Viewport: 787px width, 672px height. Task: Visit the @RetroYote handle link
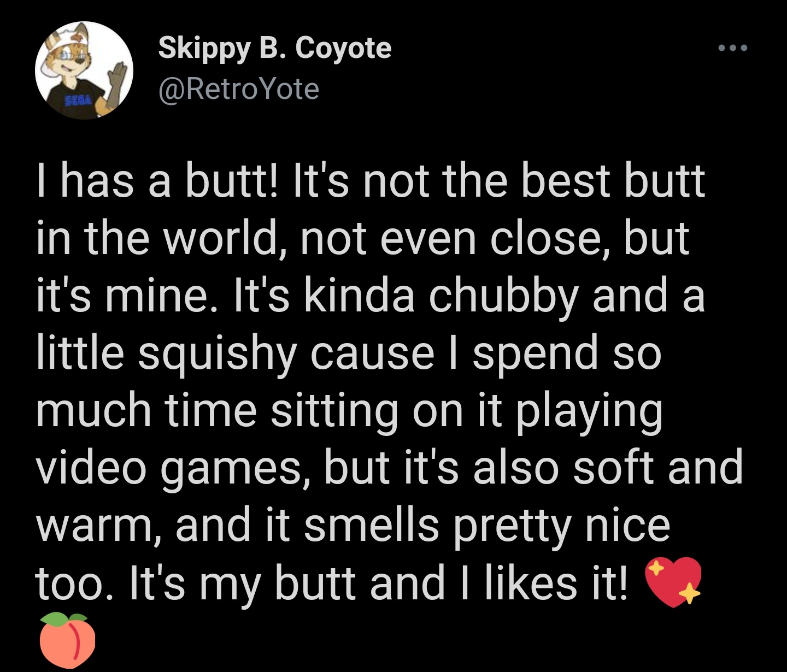click(x=238, y=89)
